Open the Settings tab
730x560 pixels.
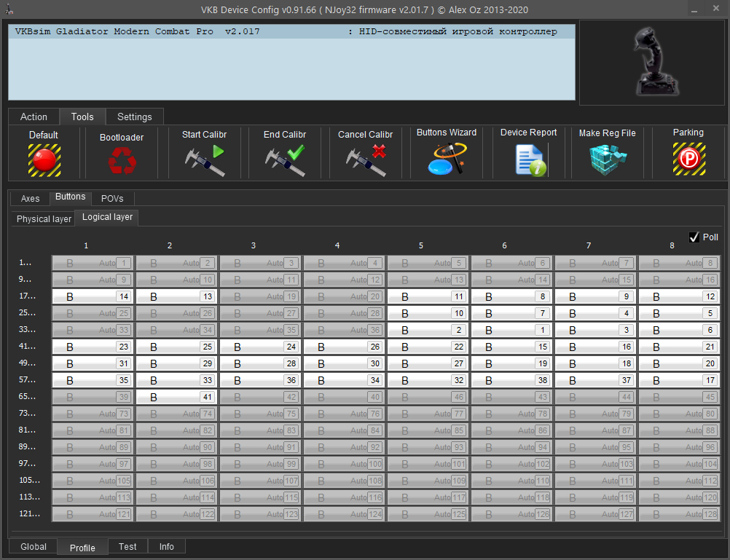click(135, 117)
